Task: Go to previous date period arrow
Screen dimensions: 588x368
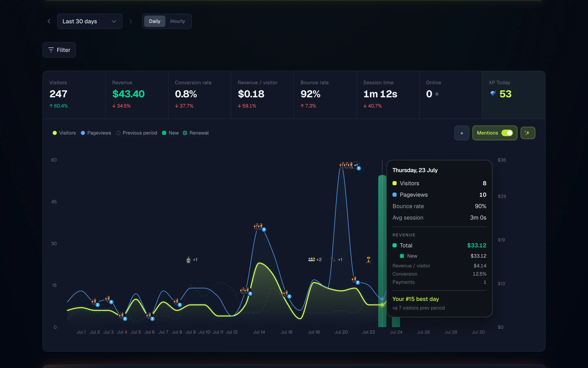Action: (x=49, y=21)
